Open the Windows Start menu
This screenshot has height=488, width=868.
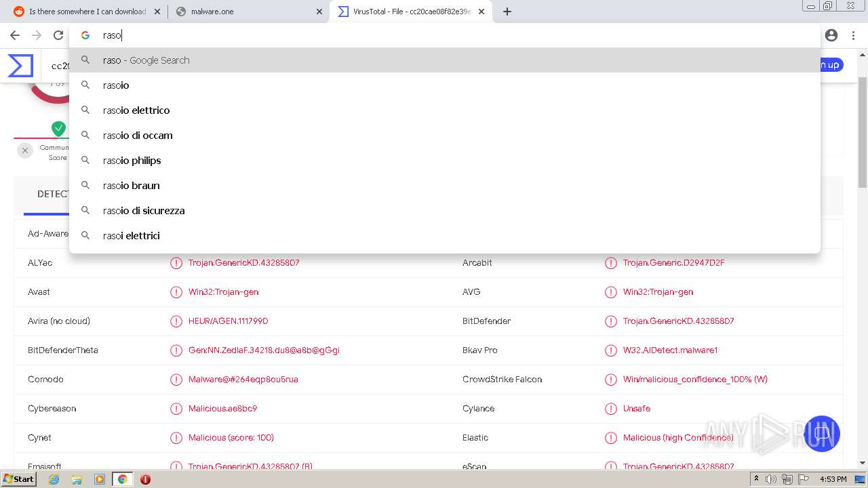click(x=19, y=479)
